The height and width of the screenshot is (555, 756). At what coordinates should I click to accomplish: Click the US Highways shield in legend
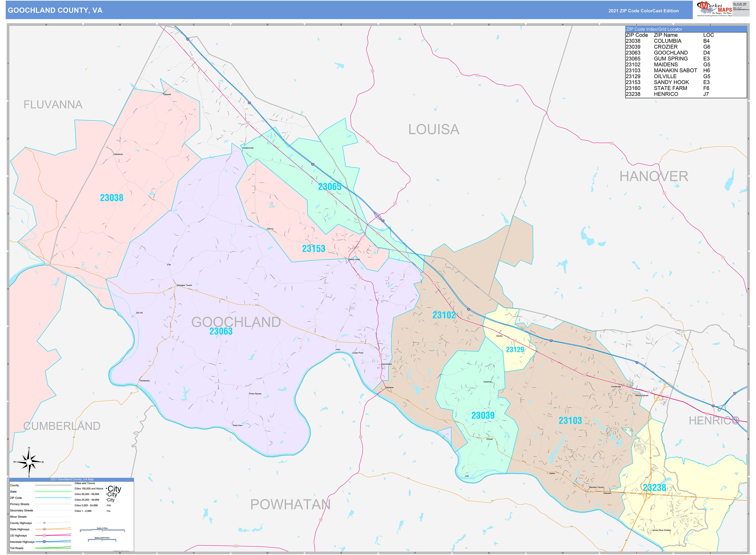click(x=44, y=536)
